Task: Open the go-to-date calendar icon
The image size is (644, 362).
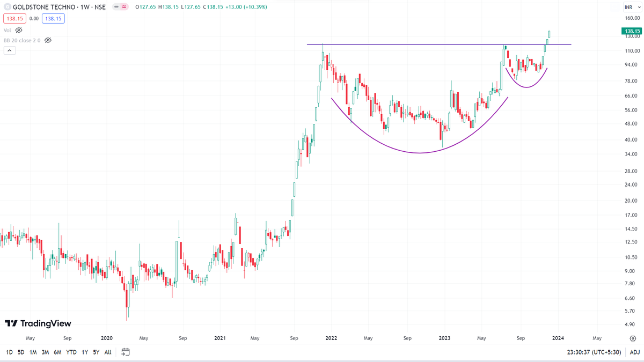Action: click(x=126, y=352)
